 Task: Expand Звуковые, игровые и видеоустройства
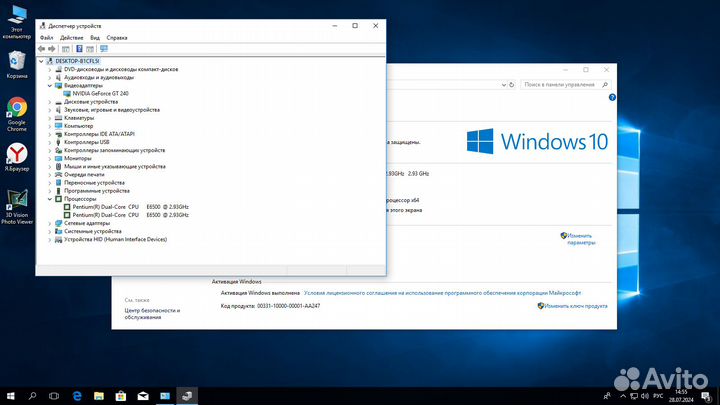[x=50, y=110]
